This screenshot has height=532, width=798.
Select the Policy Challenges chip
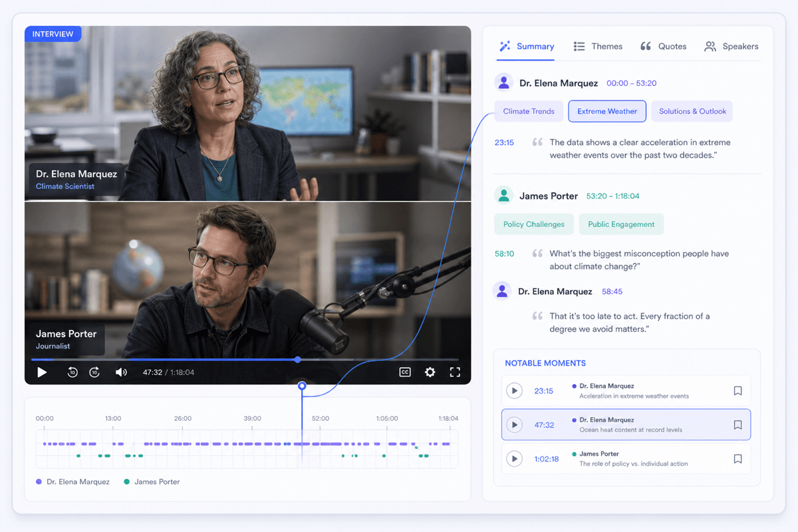pos(534,224)
